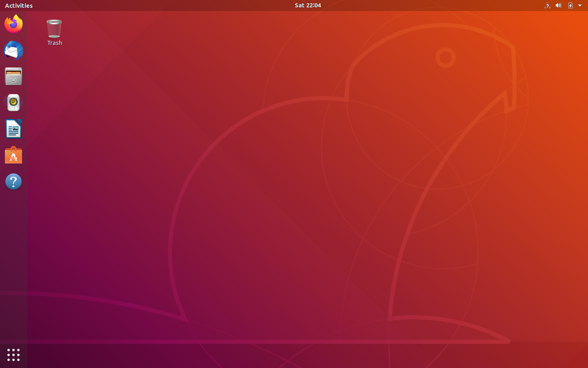Open the Activities overview
This screenshot has width=588, height=368.
[x=19, y=5]
